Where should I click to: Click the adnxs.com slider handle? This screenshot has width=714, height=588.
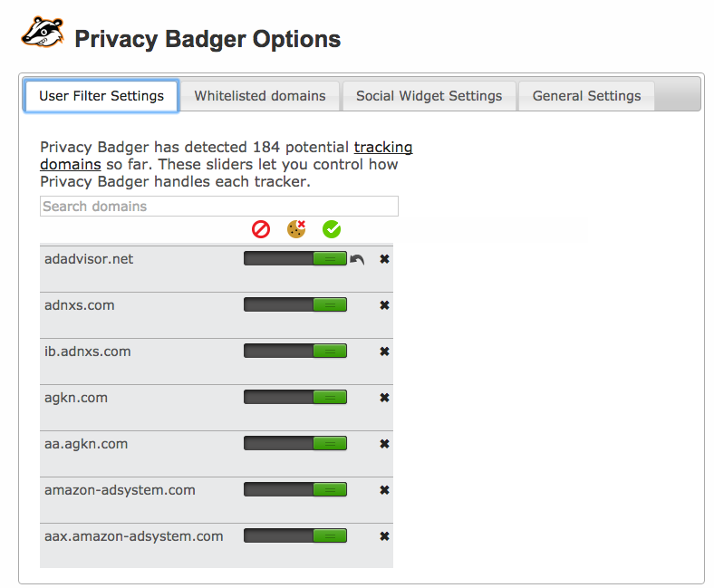[x=330, y=304]
